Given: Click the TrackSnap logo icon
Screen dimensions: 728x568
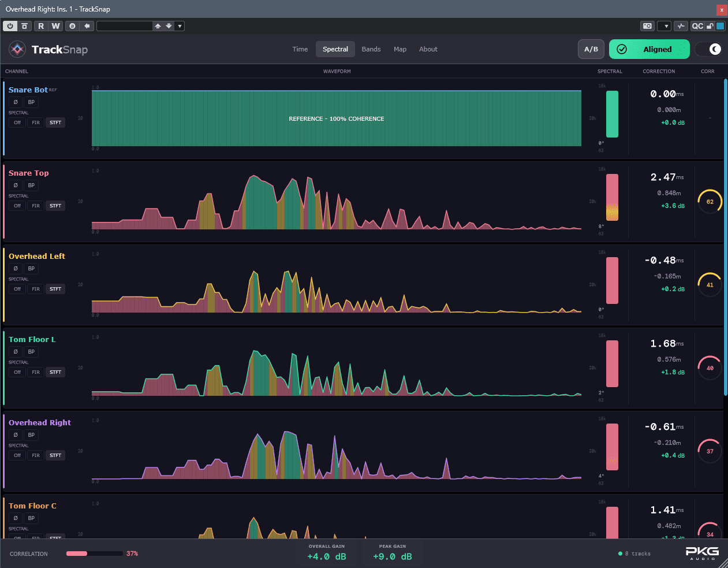Looking at the screenshot, I should click(17, 50).
